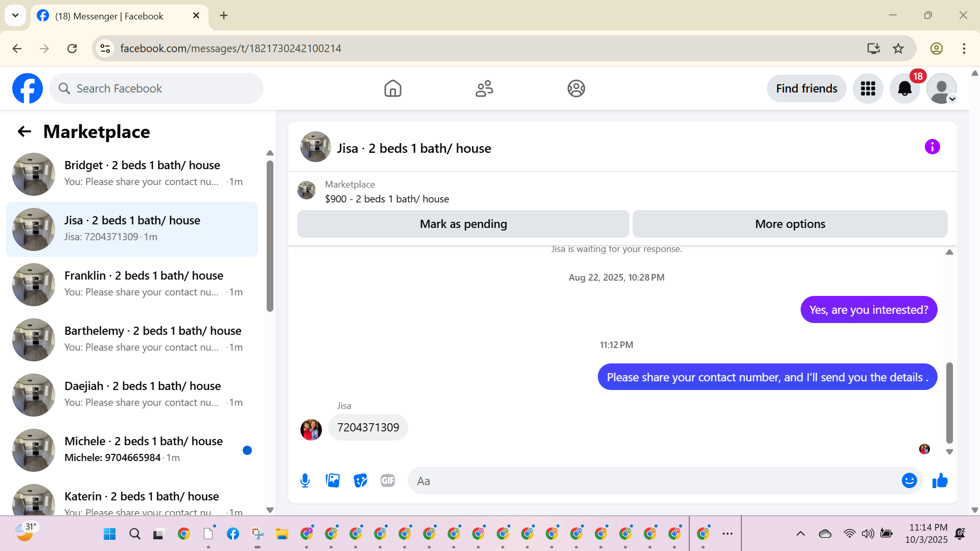Click Jisa's avatar beside the phone number

point(311,429)
